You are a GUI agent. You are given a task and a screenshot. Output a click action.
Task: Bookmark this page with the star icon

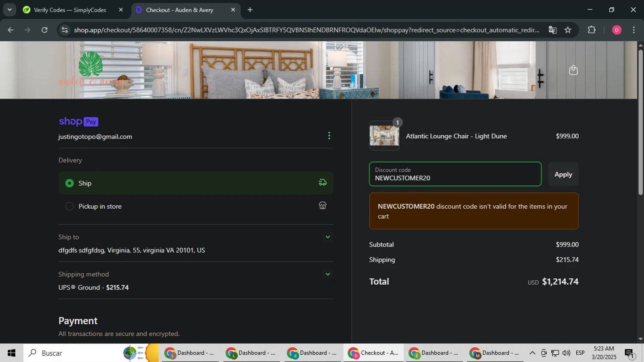click(568, 30)
